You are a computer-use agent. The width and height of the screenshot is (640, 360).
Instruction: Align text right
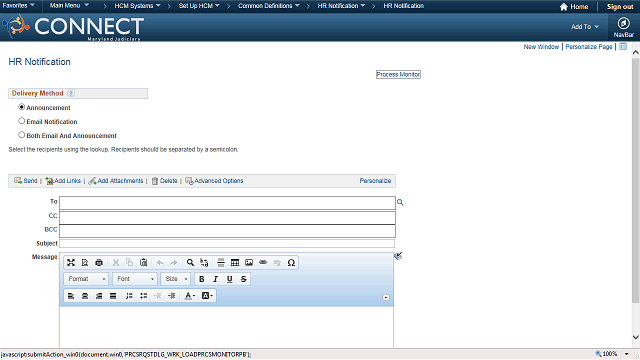pos(99,296)
